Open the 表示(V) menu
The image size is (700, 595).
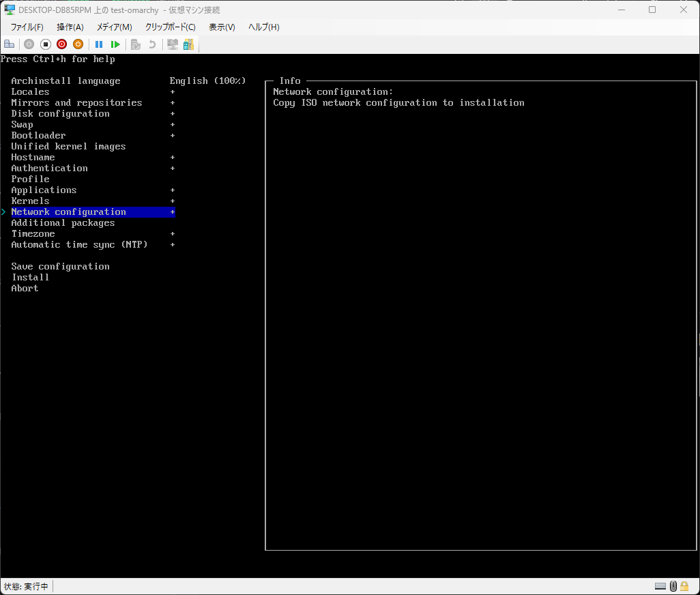point(222,27)
